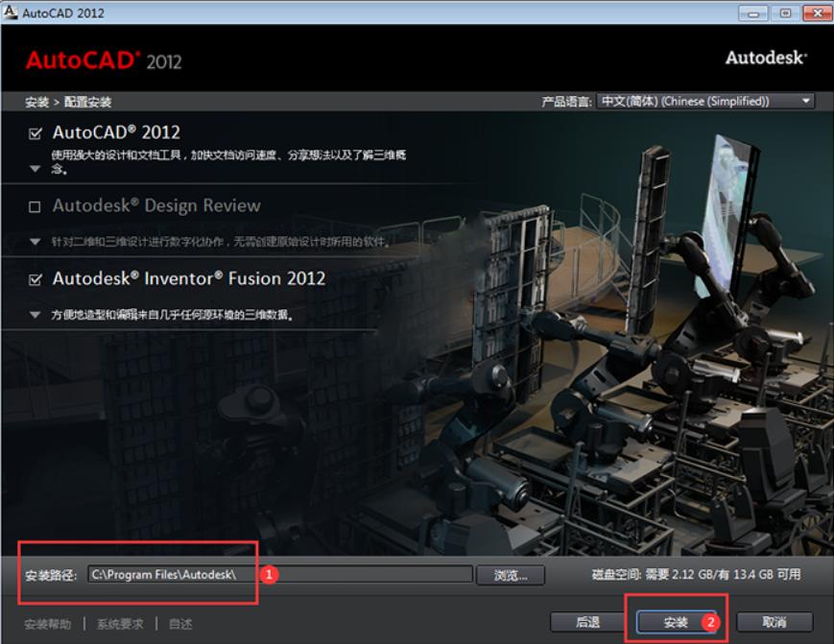
Task: Click the 后退 back button
Action: pyautogui.click(x=587, y=622)
